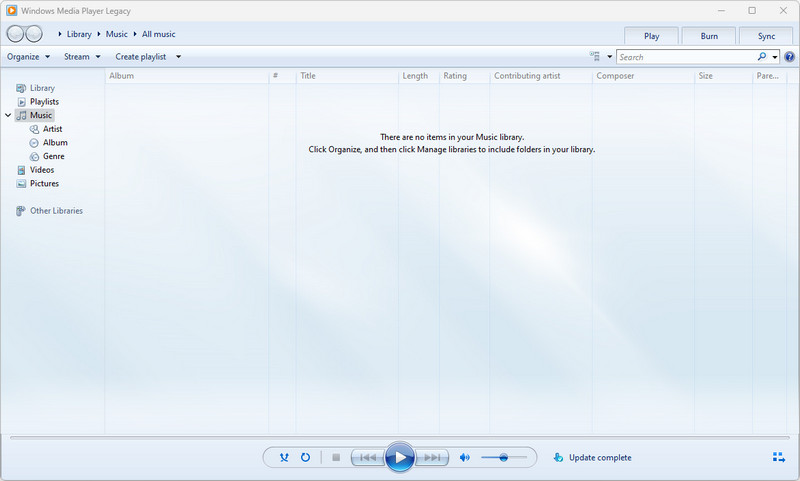Open the View options dropdown arrow
Viewport: 800px width, 481px height.
(x=609, y=57)
